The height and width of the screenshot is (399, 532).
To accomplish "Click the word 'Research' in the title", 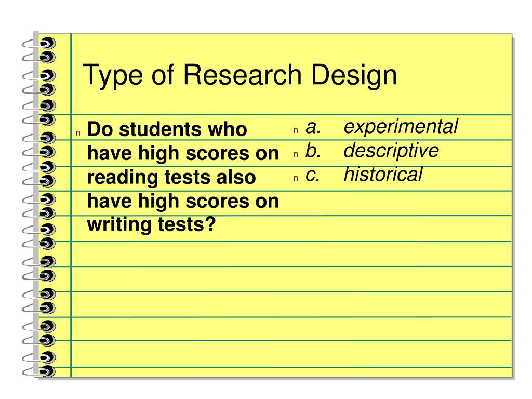I will pyautogui.click(x=242, y=74).
